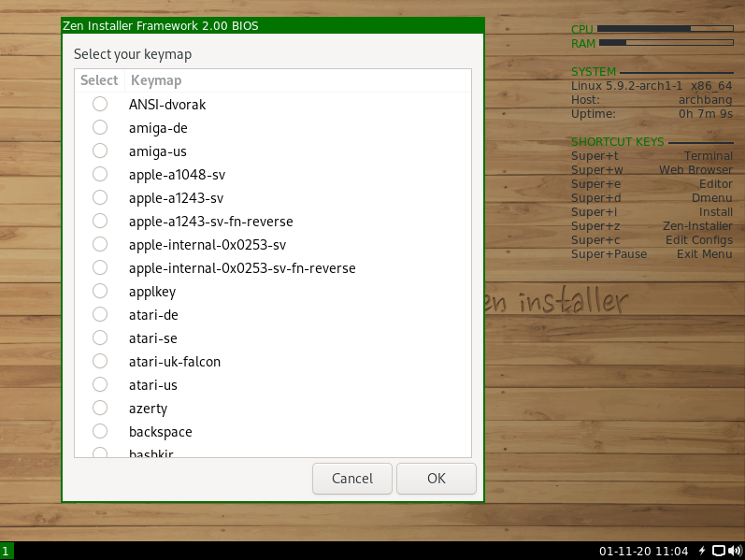745x560 pixels.
Task: Choose apple-internal-0x0253-sv radio button
Action: [100, 244]
